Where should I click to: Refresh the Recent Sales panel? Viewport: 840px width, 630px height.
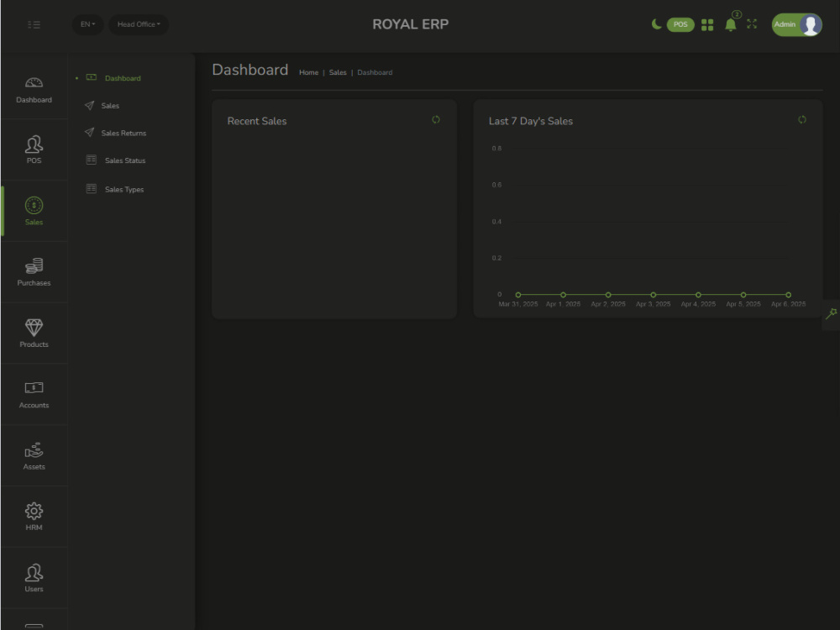point(436,119)
